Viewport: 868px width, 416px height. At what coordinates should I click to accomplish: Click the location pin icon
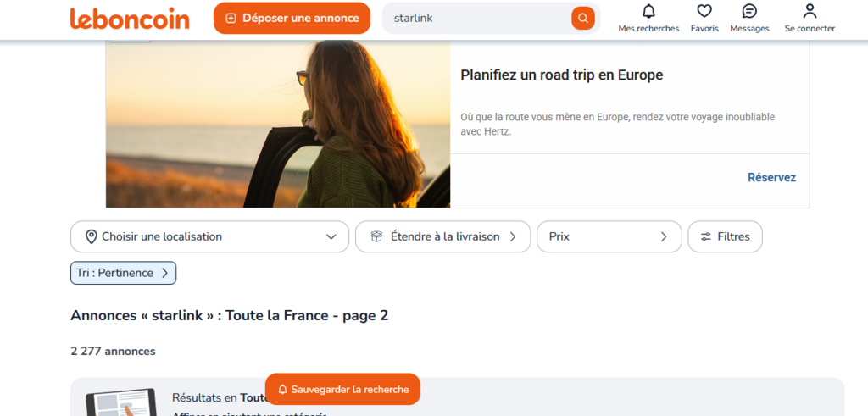tap(91, 236)
